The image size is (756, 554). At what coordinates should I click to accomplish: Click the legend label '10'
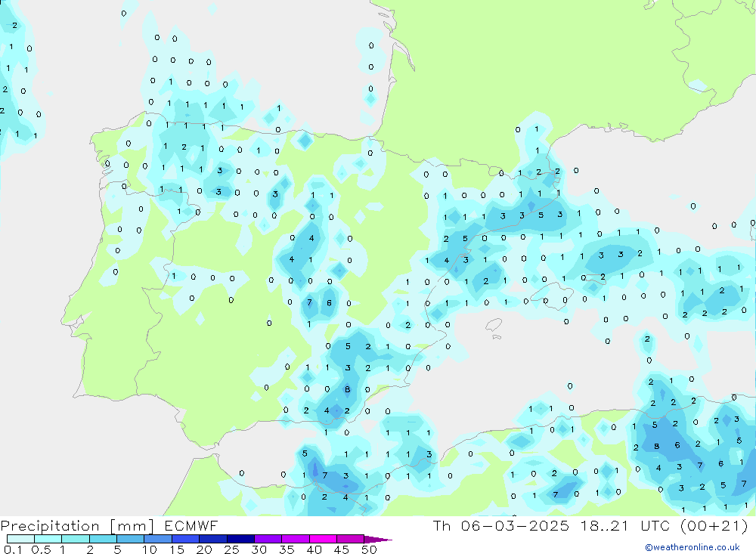pos(150,549)
